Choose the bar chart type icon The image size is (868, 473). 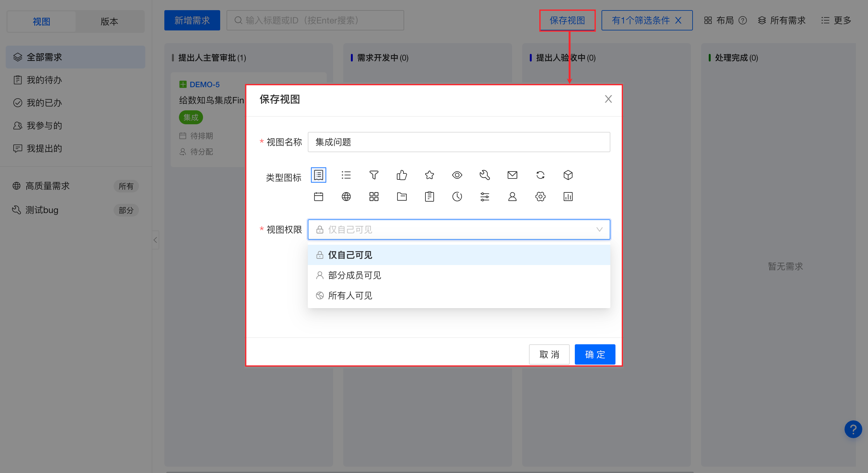coord(568,197)
